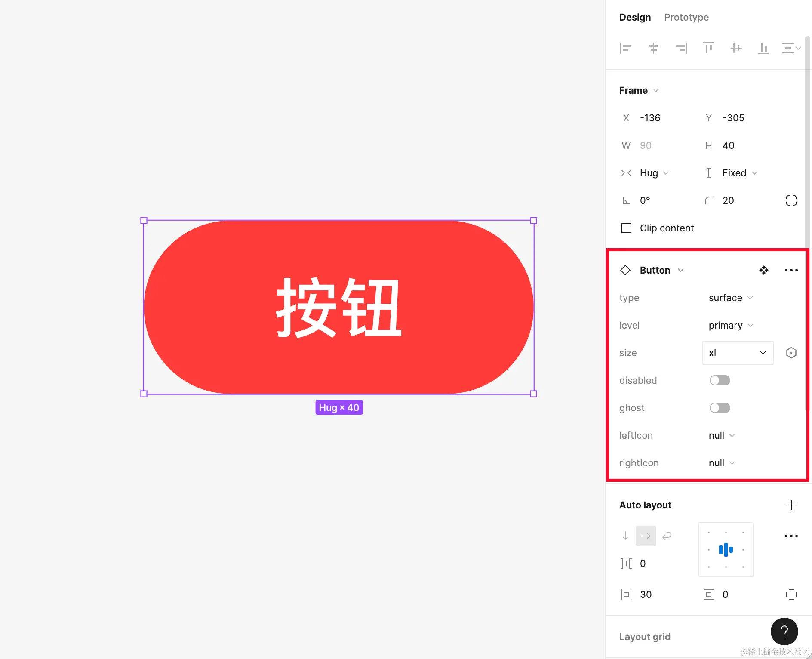Switch to the Design tab
Viewport: 812px width, 659px height.
[x=635, y=17]
